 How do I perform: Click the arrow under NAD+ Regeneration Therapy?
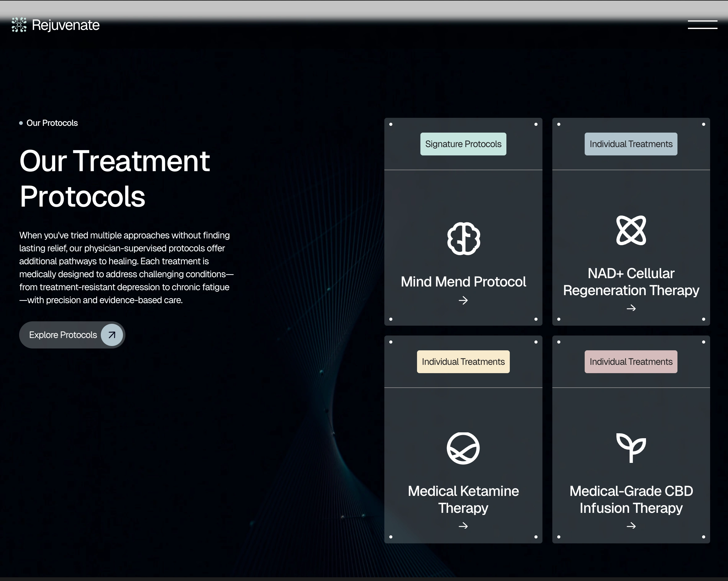point(631,308)
